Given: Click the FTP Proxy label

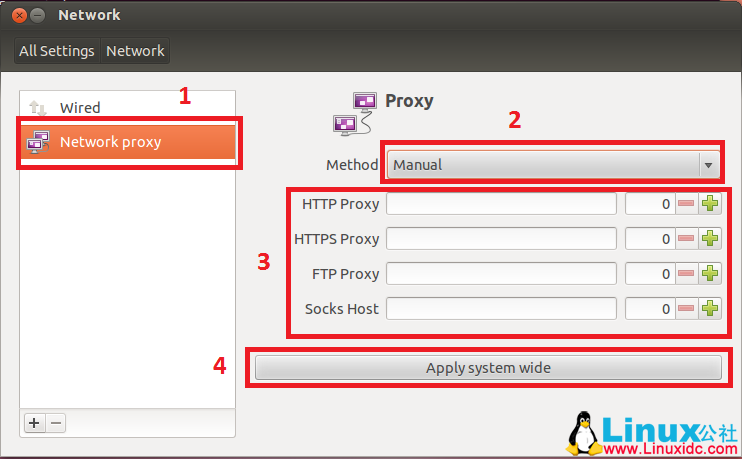Looking at the screenshot, I should pyautogui.click(x=346, y=274).
